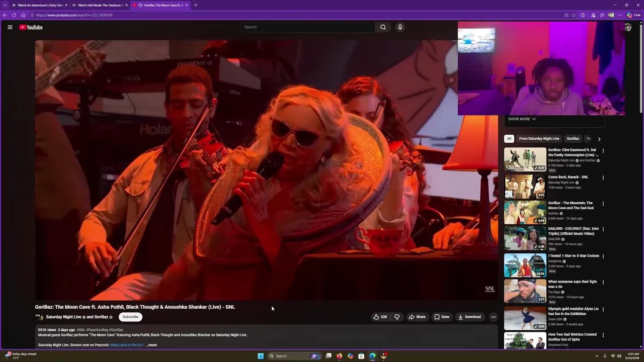Expand SHOW MORE in the sidebar
The height and width of the screenshot is (362, 644).
pyautogui.click(x=522, y=119)
